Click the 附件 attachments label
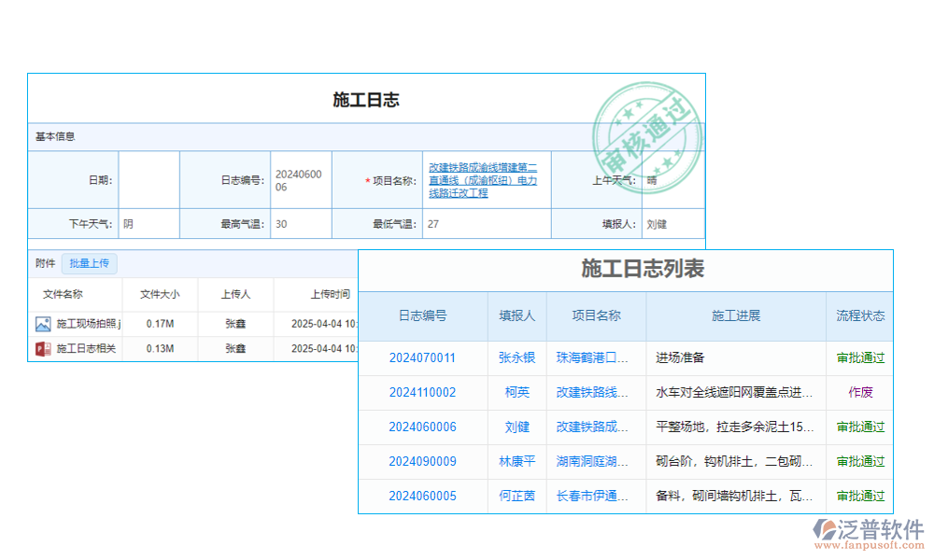The width and height of the screenshot is (934, 560). tap(45, 263)
